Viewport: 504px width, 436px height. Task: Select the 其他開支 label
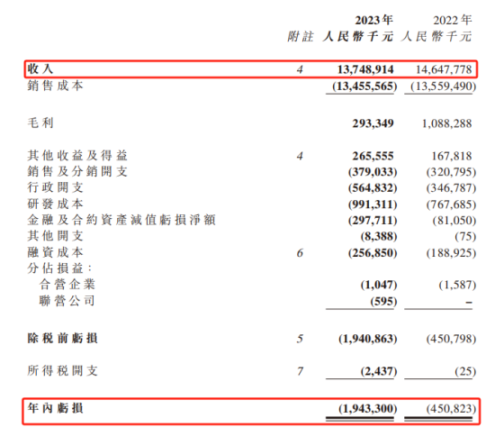click(x=55, y=236)
